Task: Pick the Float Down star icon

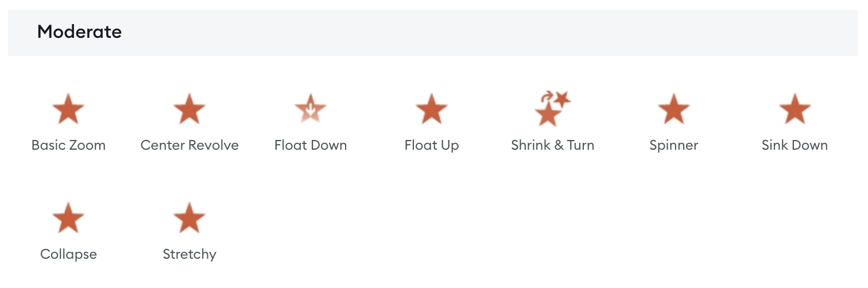Action: [311, 109]
